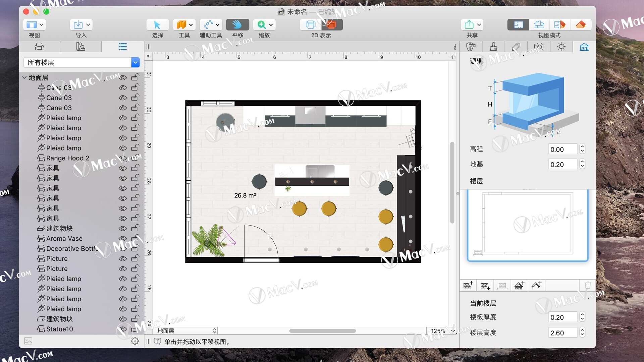Screen dimensions: 644x362
Task: Open the lighting sun settings tab
Action: [561, 47]
